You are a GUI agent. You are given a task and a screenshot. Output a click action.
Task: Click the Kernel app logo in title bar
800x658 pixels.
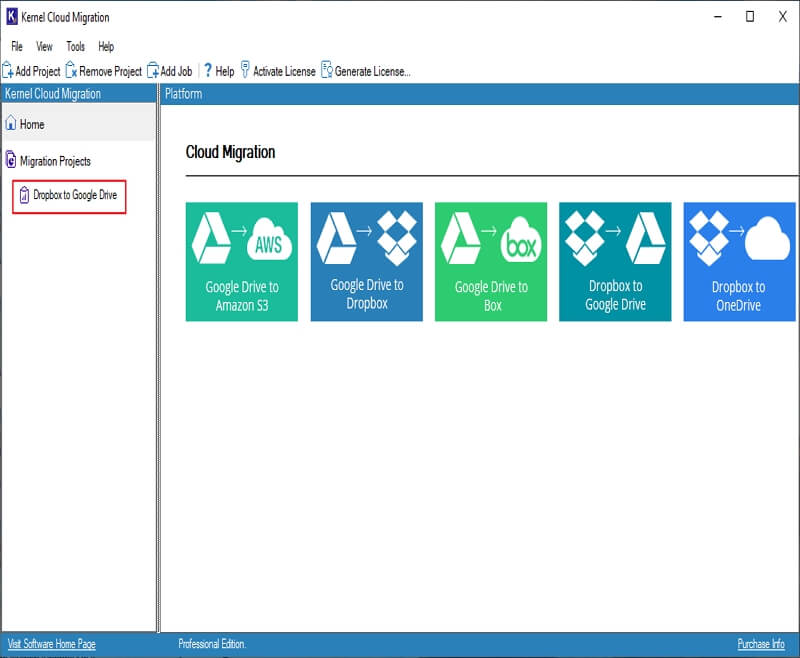click(x=12, y=16)
